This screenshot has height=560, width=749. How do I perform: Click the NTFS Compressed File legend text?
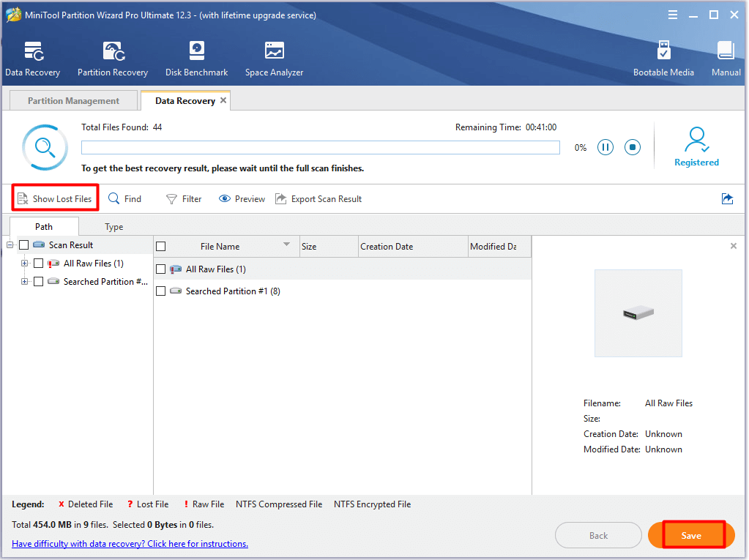[x=279, y=504]
